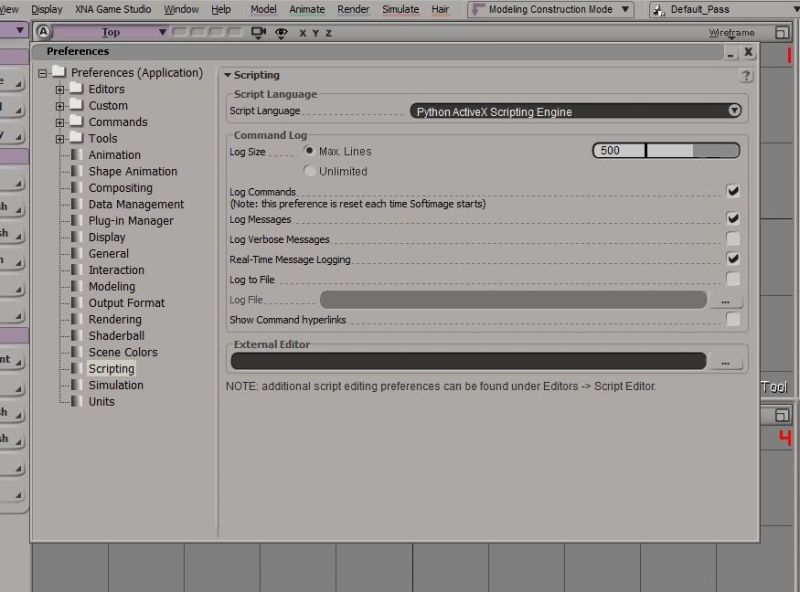The width and height of the screenshot is (800, 592).
Task: Collapse the Scripting section triangle
Action: click(228, 75)
